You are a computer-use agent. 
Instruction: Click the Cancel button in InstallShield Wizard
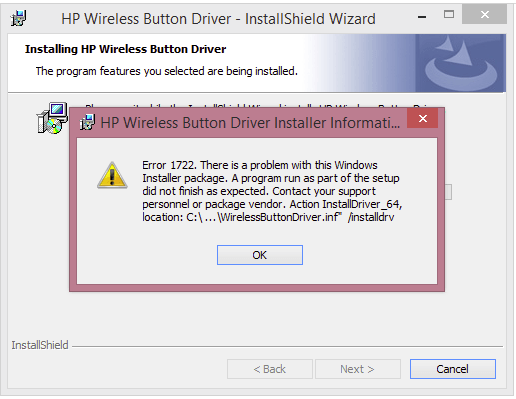click(x=453, y=369)
